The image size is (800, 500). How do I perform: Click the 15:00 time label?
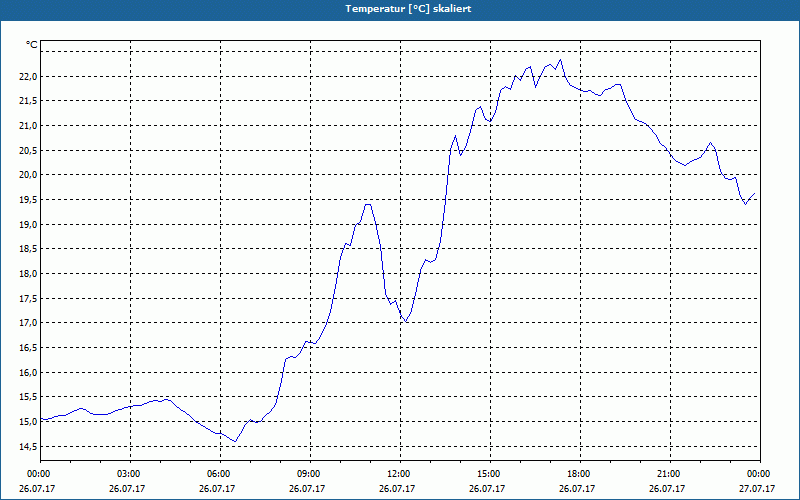point(488,474)
